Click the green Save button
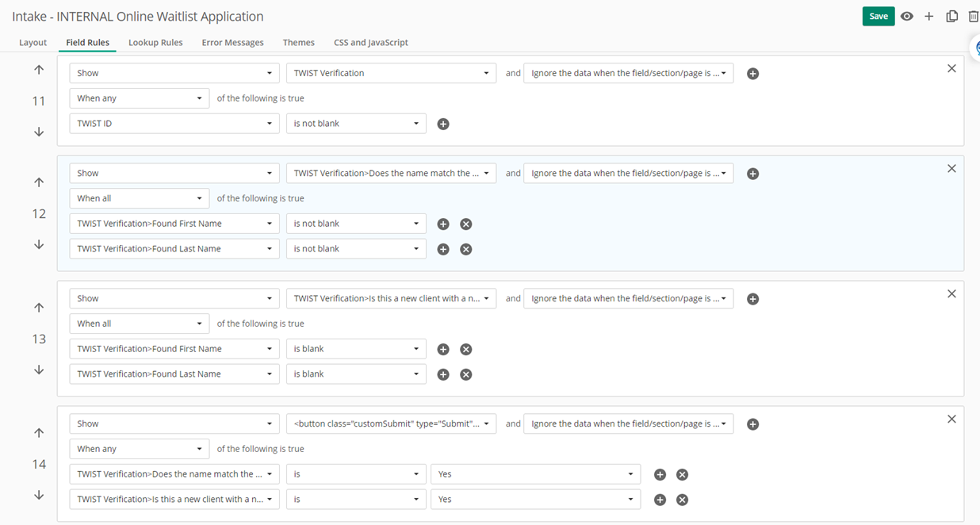This screenshot has width=980, height=525. [879, 16]
